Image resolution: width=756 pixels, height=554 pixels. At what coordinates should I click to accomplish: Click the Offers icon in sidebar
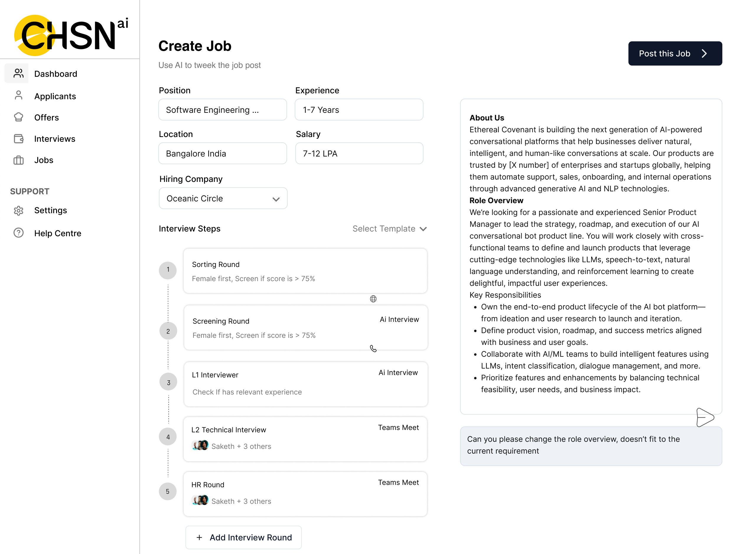pyautogui.click(x=18, y=117)
